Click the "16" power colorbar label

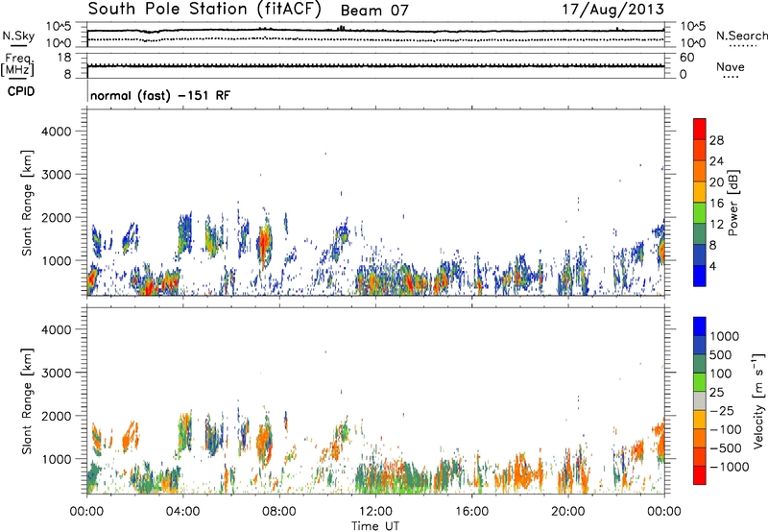716,204
